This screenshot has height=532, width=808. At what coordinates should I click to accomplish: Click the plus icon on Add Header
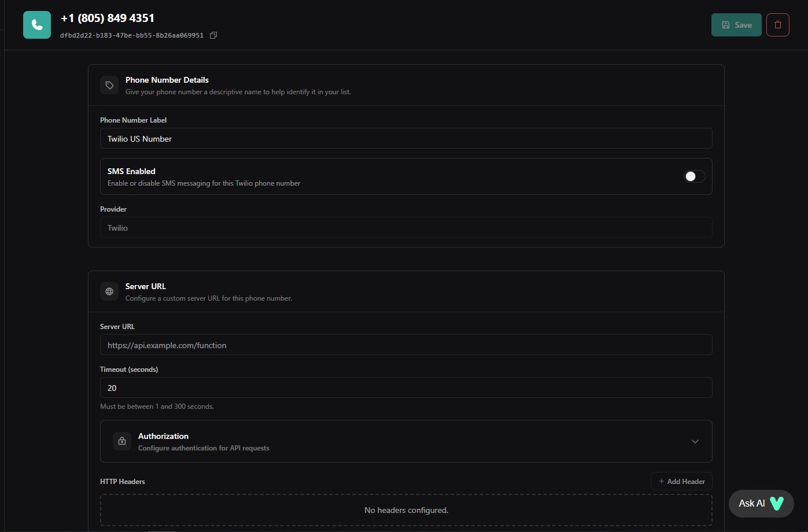coord(661,481)
